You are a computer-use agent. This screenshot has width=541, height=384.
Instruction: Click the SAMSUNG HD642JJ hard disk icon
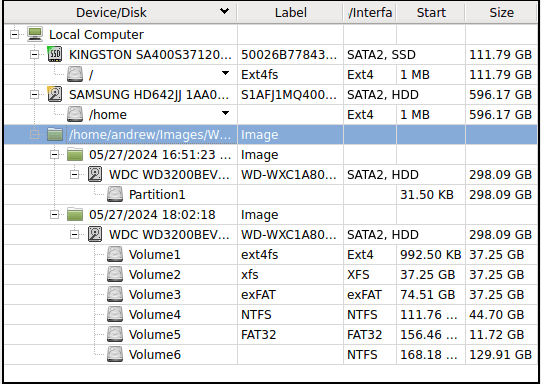55,95
